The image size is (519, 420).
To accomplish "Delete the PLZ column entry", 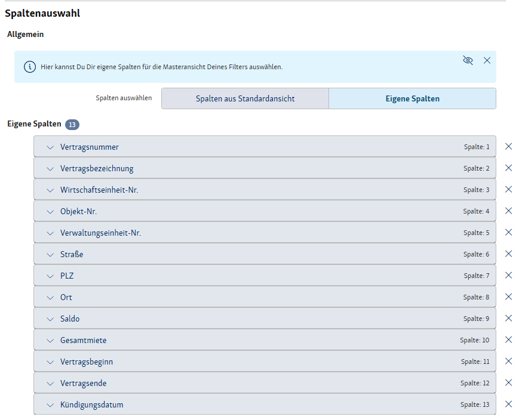I will (508, 276).
